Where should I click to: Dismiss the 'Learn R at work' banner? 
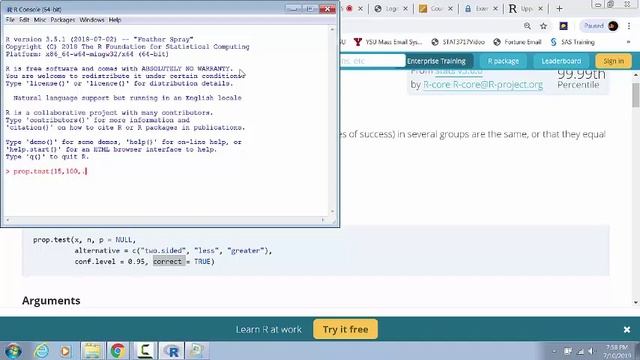[x=627, y=329]
